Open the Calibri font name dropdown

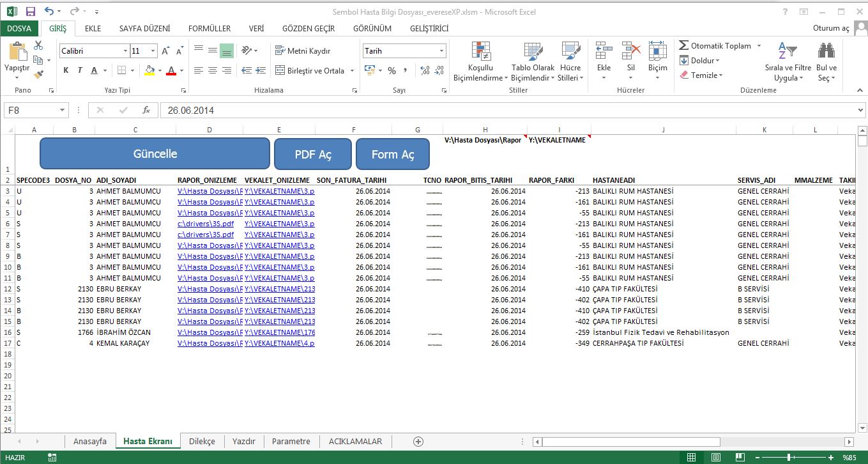125,51
